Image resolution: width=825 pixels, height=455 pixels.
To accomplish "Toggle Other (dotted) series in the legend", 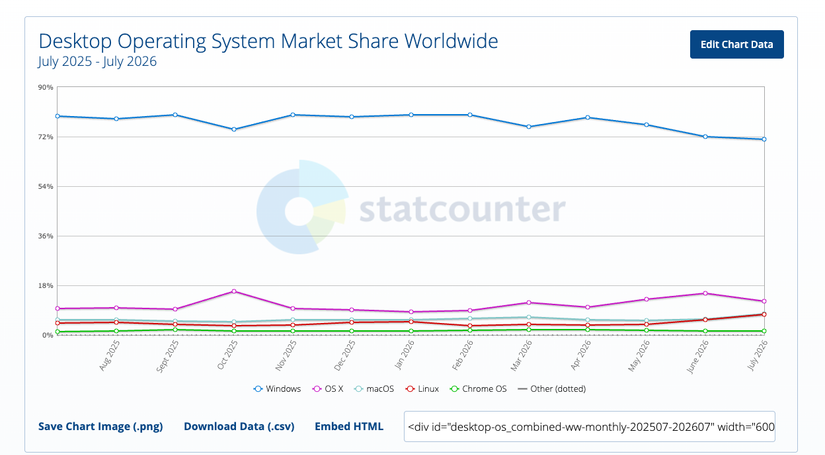I will (552, 389).
